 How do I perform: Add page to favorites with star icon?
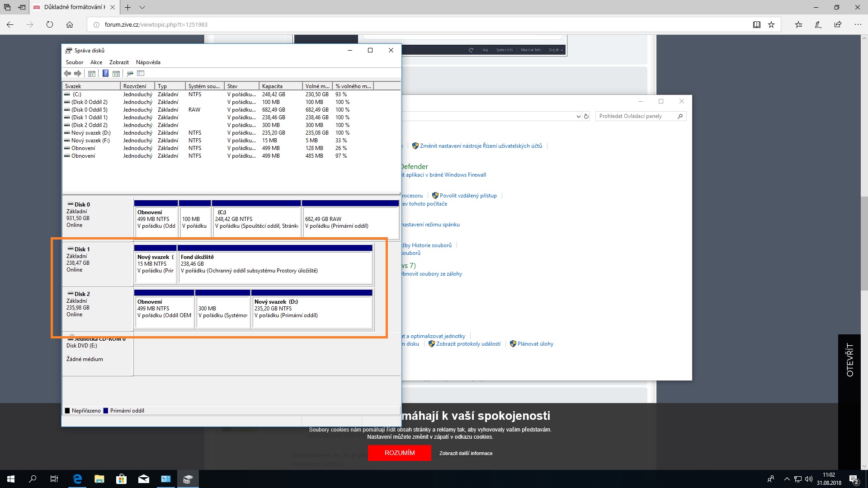click(x=771, y=25)
